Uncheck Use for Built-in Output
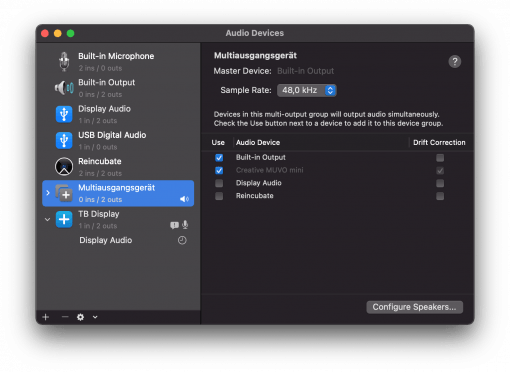 [x=219, y=158]
